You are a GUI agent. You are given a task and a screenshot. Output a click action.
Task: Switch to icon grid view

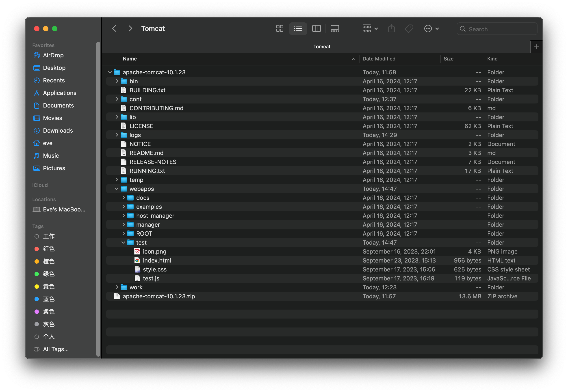point(280,28)
